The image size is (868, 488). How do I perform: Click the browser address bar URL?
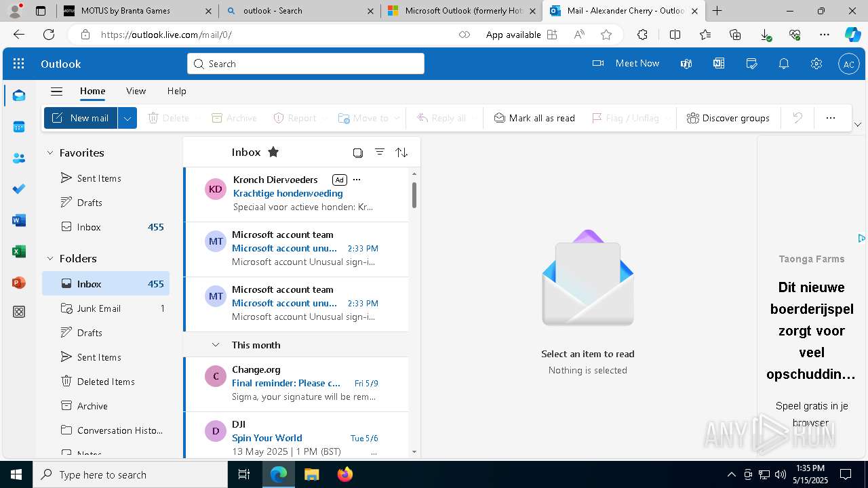tap(166, 35)
